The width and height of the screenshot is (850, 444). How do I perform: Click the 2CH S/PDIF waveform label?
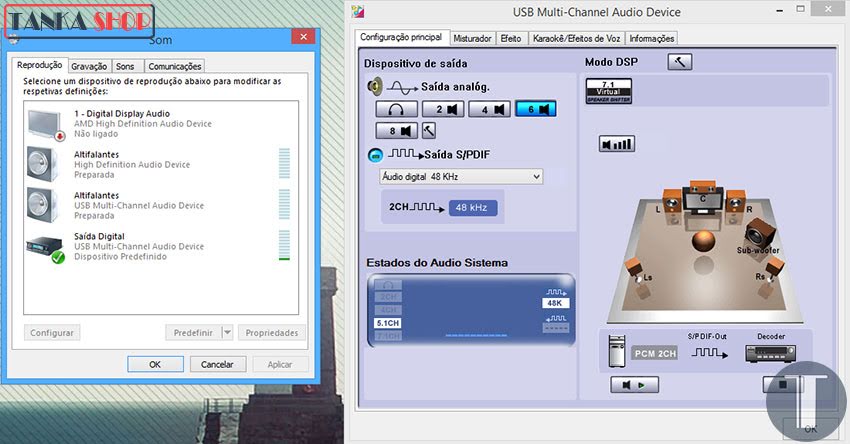[x=416, y=207]
